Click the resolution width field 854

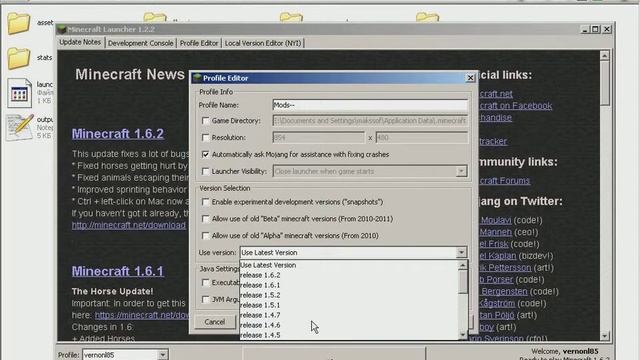click(x=318, y=138)
